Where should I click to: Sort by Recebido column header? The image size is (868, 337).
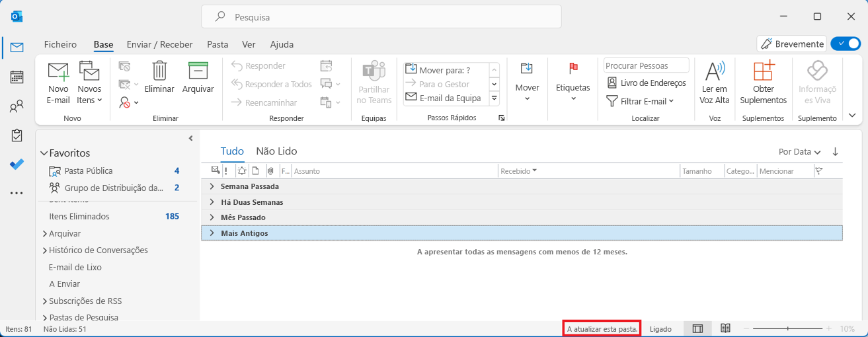(x=589, y=171)
